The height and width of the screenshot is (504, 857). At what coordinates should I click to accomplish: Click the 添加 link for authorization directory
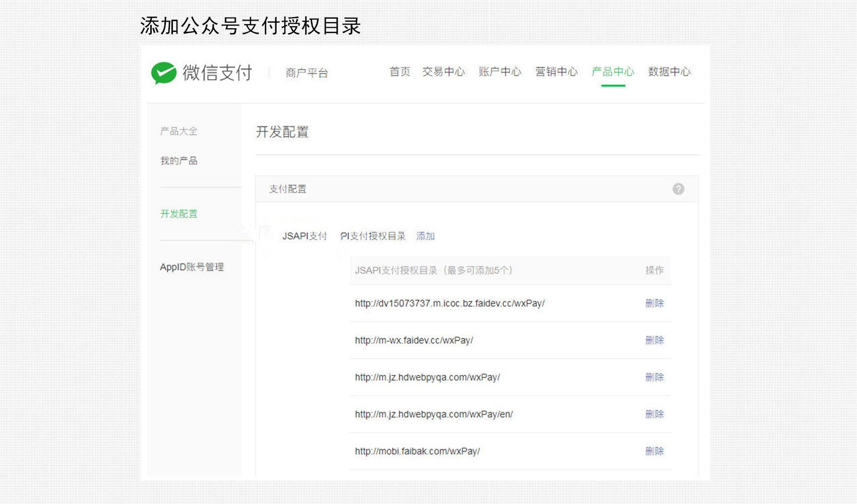[425, 236]
